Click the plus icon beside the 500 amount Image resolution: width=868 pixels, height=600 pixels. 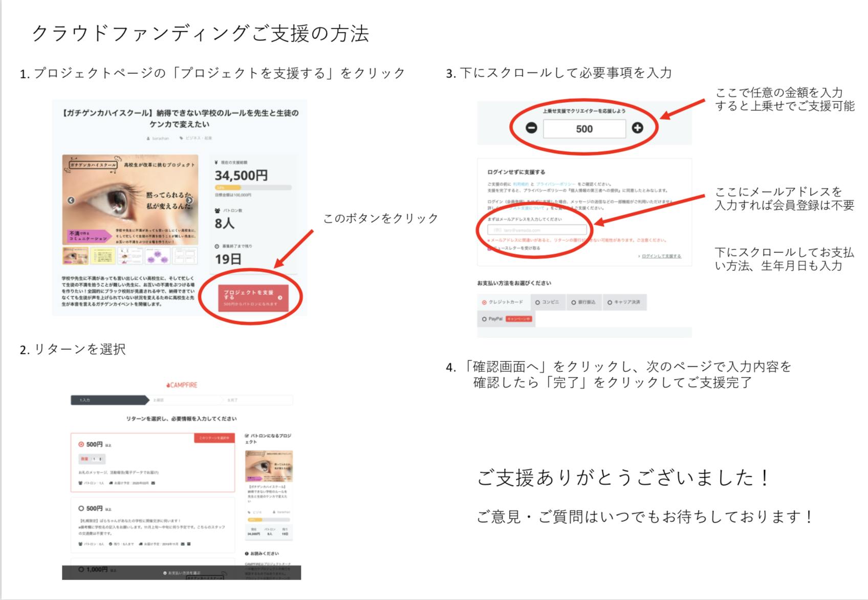point(637,128)
